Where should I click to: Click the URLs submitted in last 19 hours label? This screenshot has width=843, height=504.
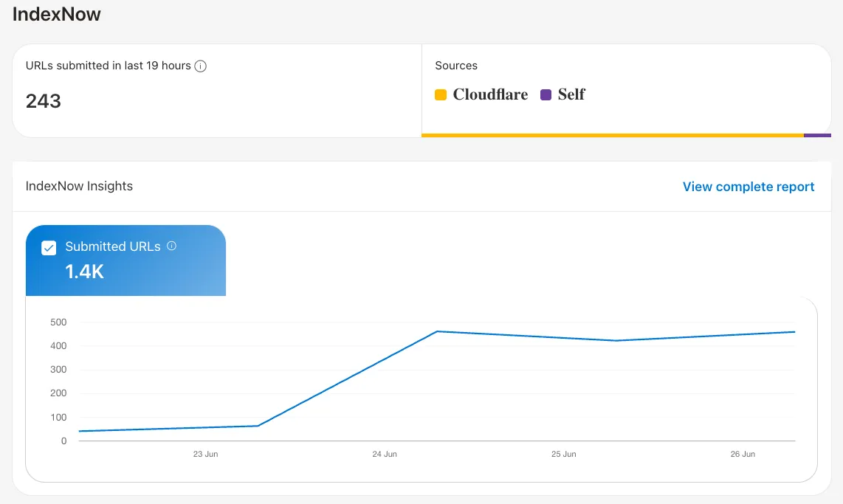tap(108, 66)
